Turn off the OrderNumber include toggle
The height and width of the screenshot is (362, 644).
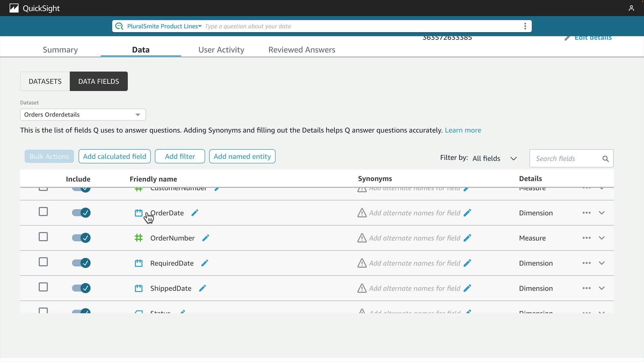(x=81, y=238)
